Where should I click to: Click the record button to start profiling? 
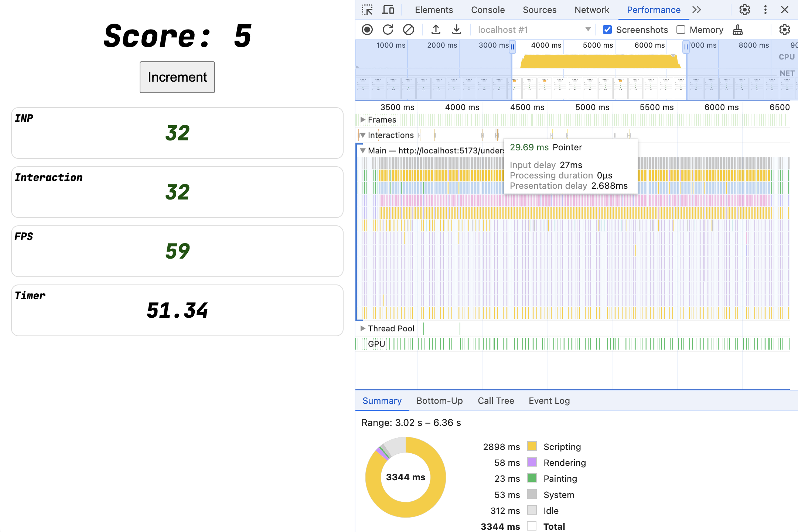point(368,29)
